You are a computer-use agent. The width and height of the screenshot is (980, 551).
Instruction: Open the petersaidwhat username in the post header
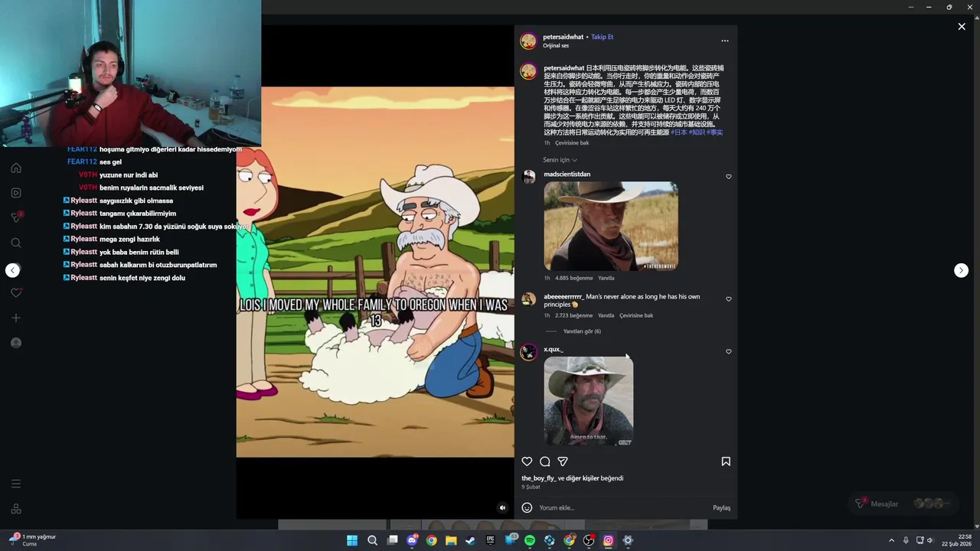pos(563,37)
